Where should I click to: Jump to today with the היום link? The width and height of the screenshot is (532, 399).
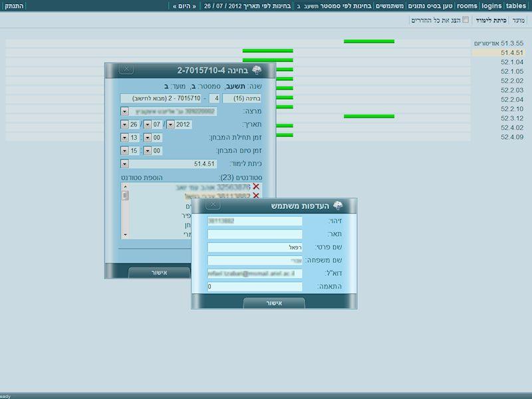coord(184,6)
